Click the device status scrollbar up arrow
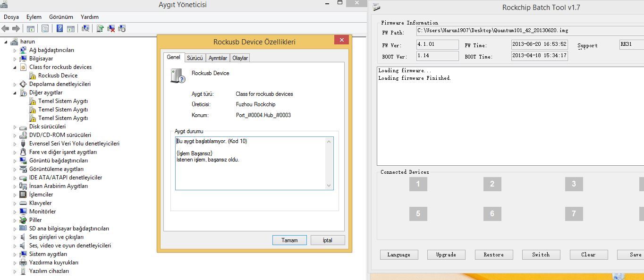The image size is (644, 280). (329, 141)
